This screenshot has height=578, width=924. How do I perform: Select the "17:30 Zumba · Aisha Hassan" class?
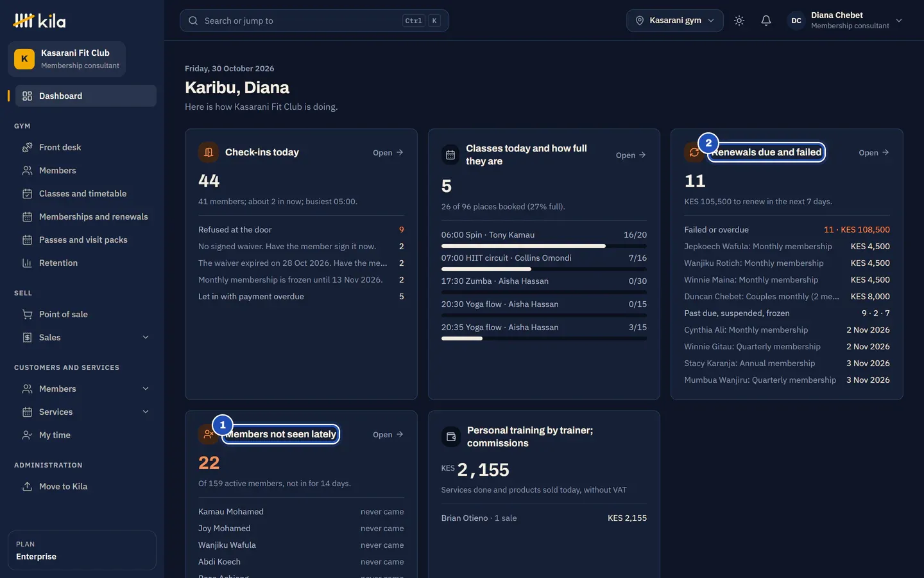[544, 281]
